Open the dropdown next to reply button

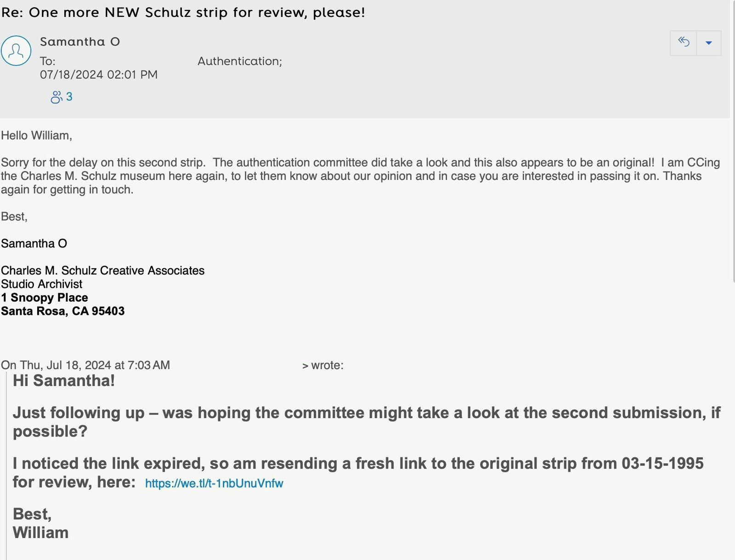pos(709,43)
